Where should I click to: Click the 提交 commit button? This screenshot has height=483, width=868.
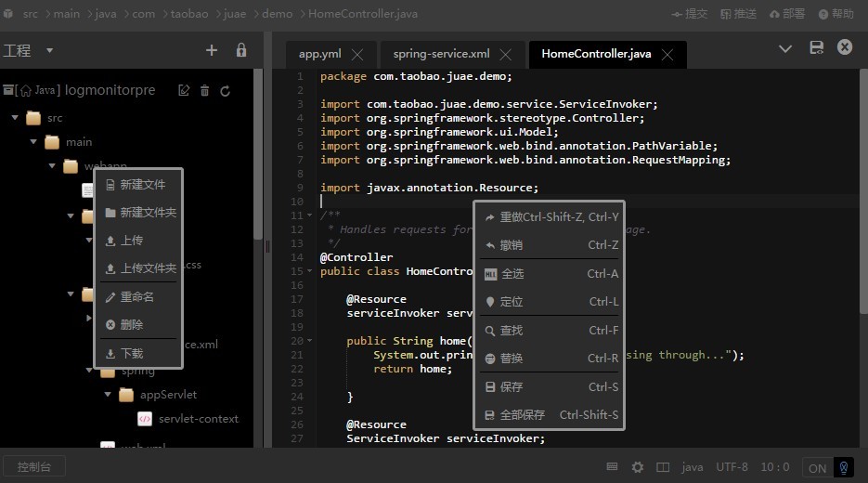click(x=689, y=14)
